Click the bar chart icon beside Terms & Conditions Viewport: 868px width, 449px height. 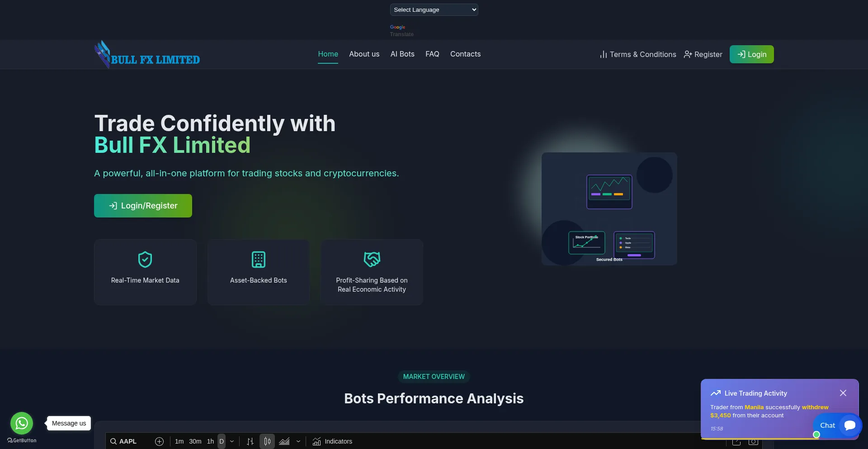click(603, 54)
